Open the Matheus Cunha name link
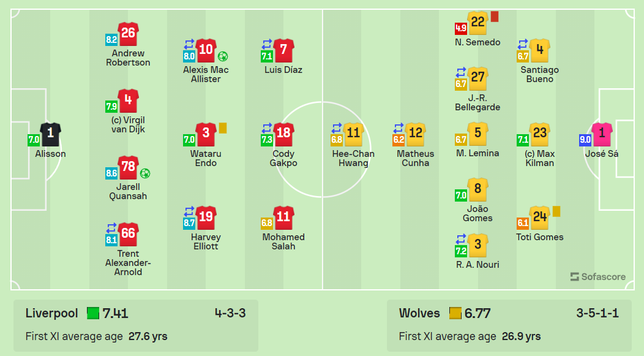 pyautogui.click(x=415, y=158)
